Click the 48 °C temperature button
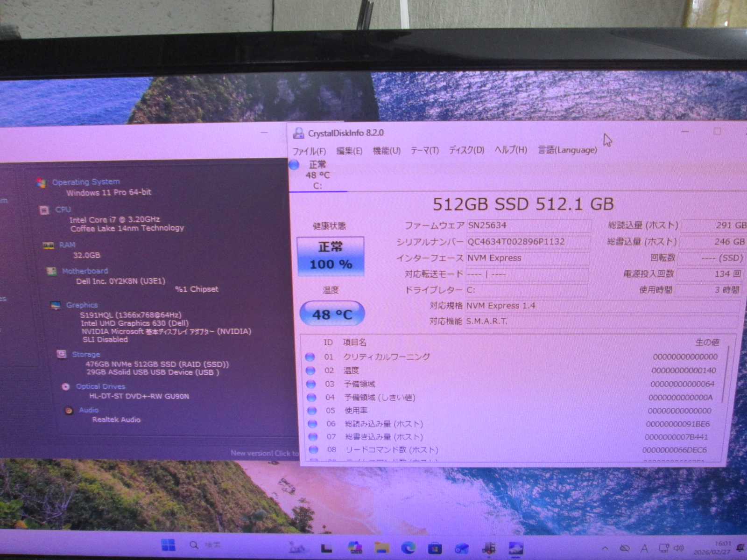This screenshot has height=560, width=747. [x=332, y=314]
